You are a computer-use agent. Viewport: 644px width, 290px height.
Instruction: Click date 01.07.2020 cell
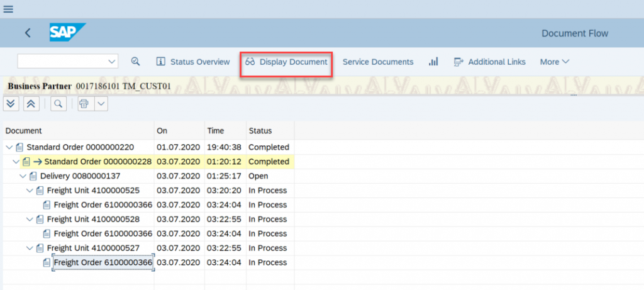pos(178,147)
